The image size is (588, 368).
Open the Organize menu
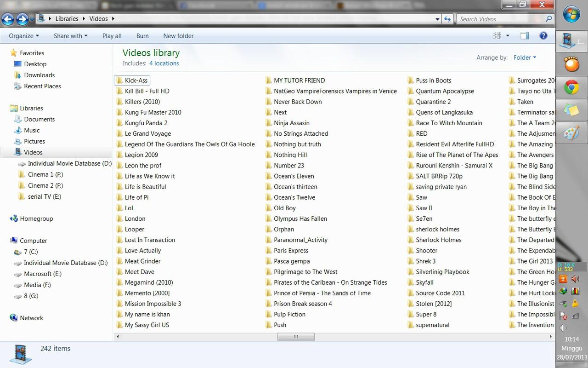click(x=24, y=36)
